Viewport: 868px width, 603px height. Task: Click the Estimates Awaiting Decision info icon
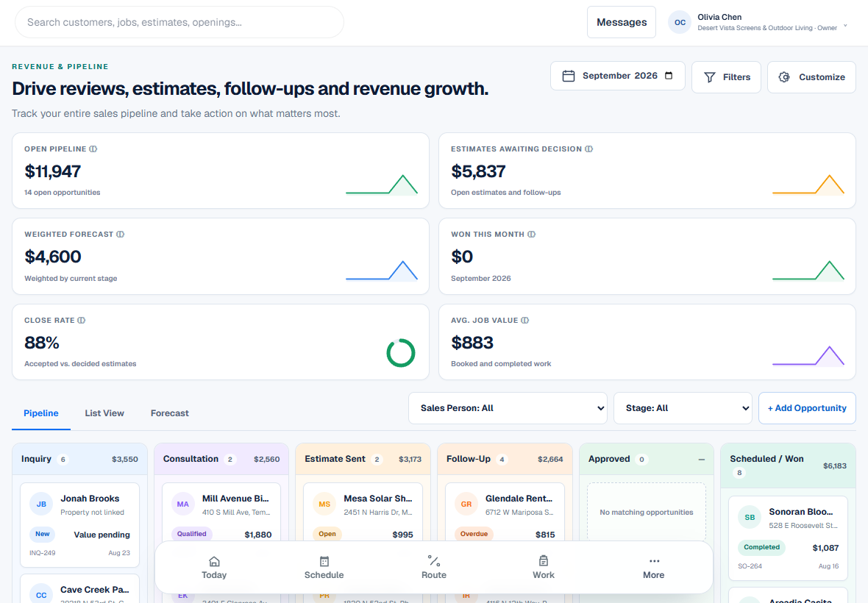click(x=589, y=149)
